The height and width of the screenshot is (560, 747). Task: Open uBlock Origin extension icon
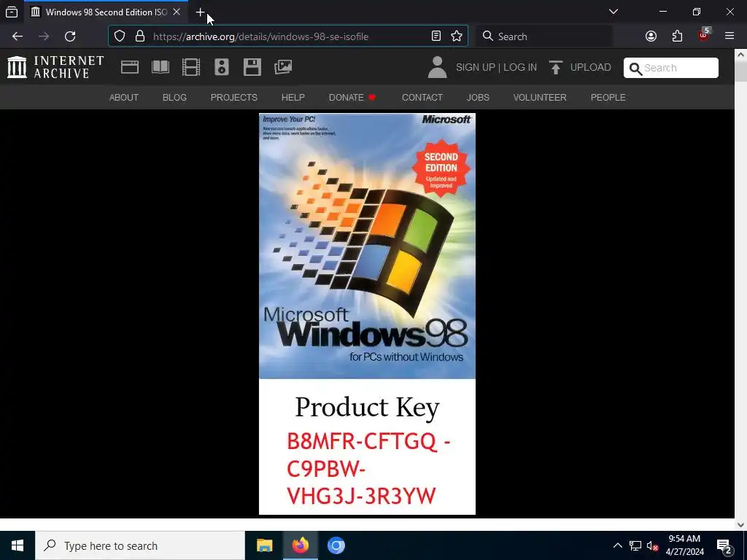click(704, 35)
